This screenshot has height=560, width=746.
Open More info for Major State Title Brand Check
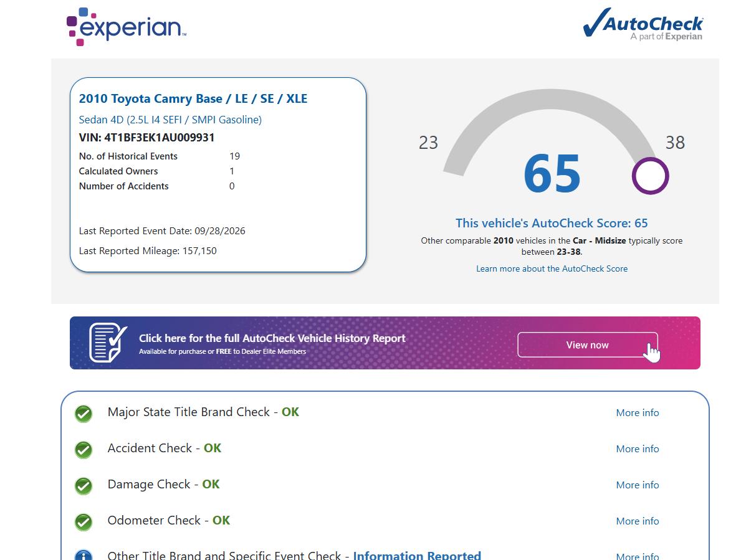click(x=638, y=412)
